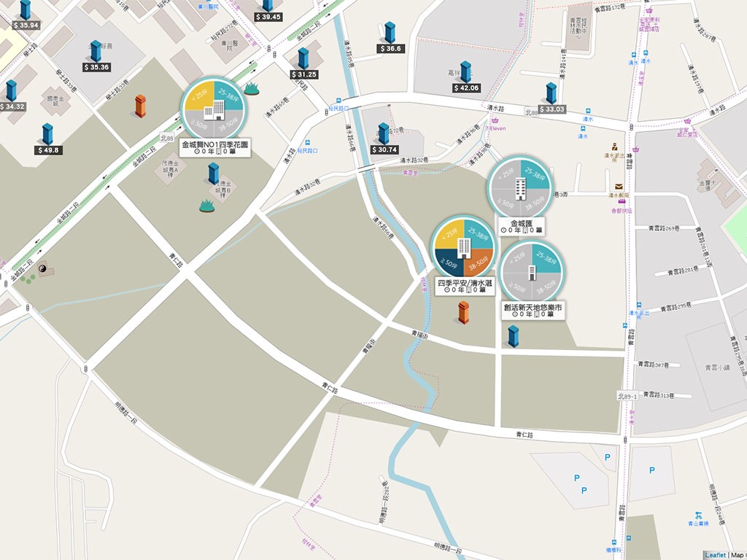Select the blue building marker near 青福街
Viewport: 747px width, 560px height.
pos(513,336)
